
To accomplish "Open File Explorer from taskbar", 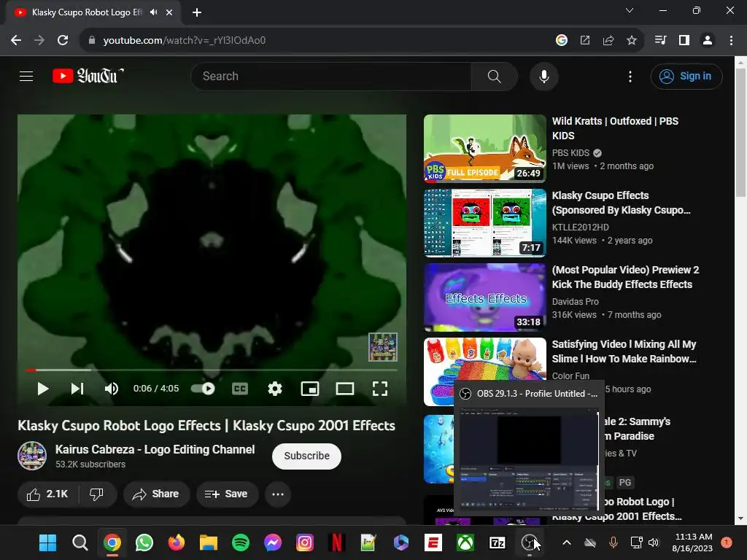I will click(208, 542).
